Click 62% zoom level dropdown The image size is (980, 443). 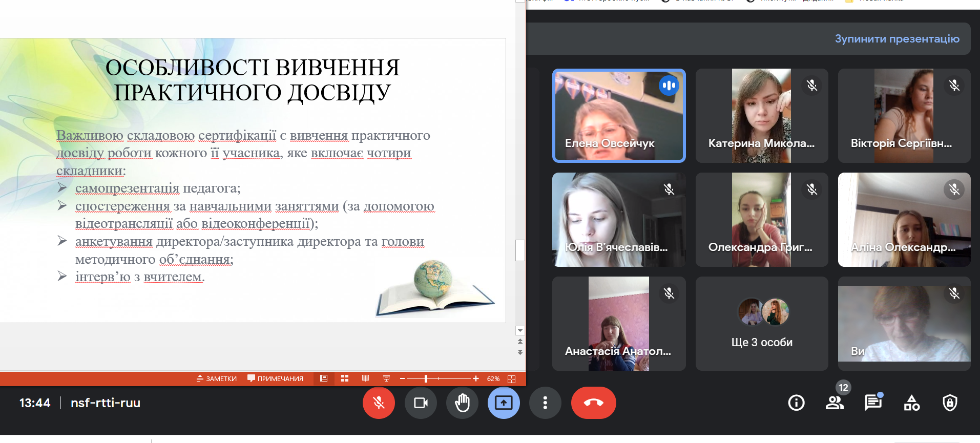(x=493, y=379)
